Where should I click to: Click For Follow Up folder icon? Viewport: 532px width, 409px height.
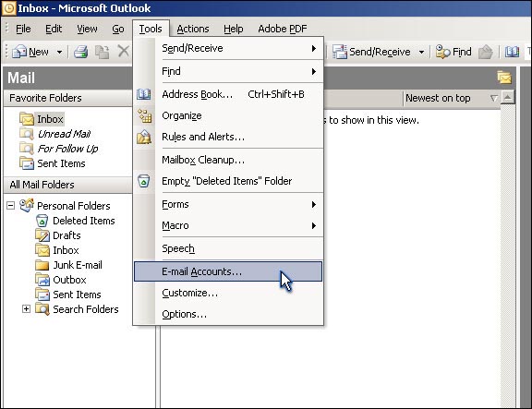(27, 149)
